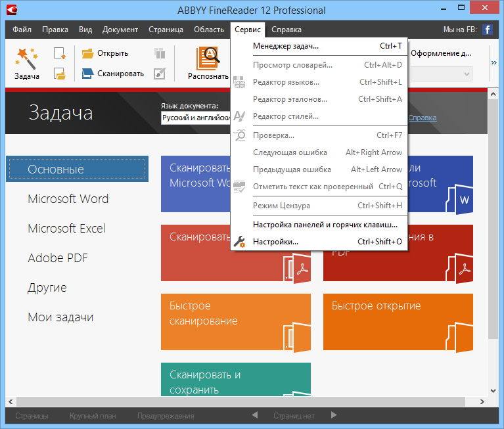Screen dimensions: 504x429
Task: Click the next page arrow in status bar
Action: [x=334, y=415]
